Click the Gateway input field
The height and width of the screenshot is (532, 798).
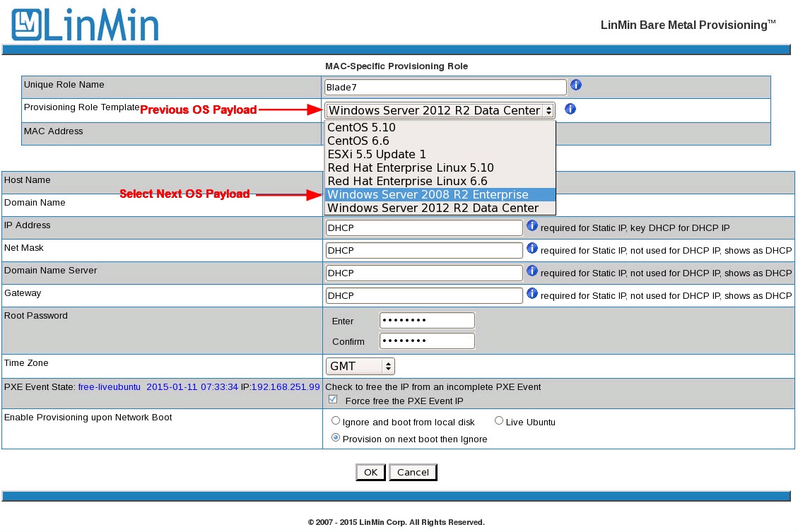424,295
